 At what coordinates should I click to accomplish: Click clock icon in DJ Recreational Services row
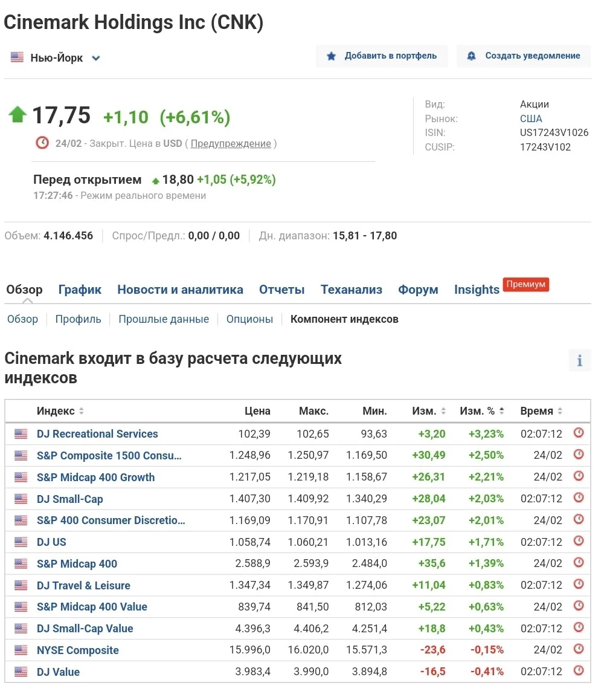coord(579,433)
